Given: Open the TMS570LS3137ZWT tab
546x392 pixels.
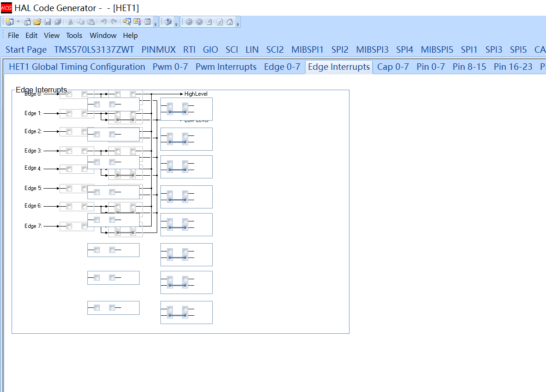Looking at the screenshot, I should click(x=94, y=49).
